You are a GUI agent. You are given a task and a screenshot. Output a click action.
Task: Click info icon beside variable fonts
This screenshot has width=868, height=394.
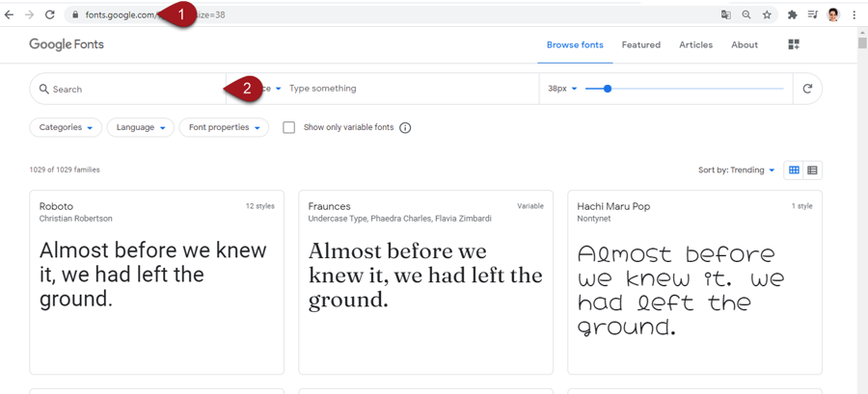(405, 128)
